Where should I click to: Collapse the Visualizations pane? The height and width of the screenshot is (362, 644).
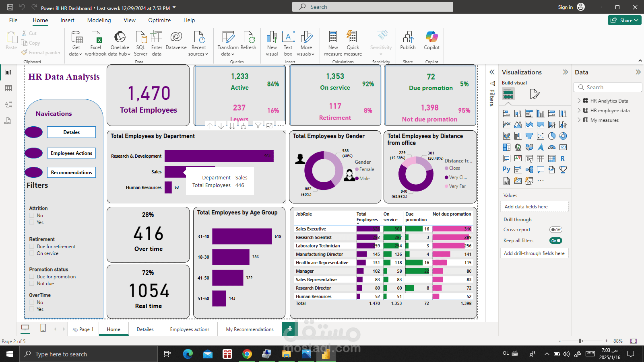coord(565,72)
